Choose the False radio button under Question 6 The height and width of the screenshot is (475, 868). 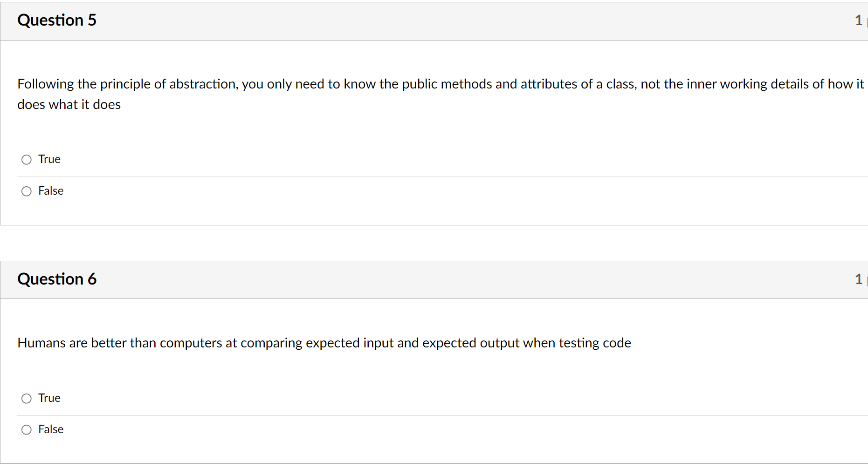point(27,430)
